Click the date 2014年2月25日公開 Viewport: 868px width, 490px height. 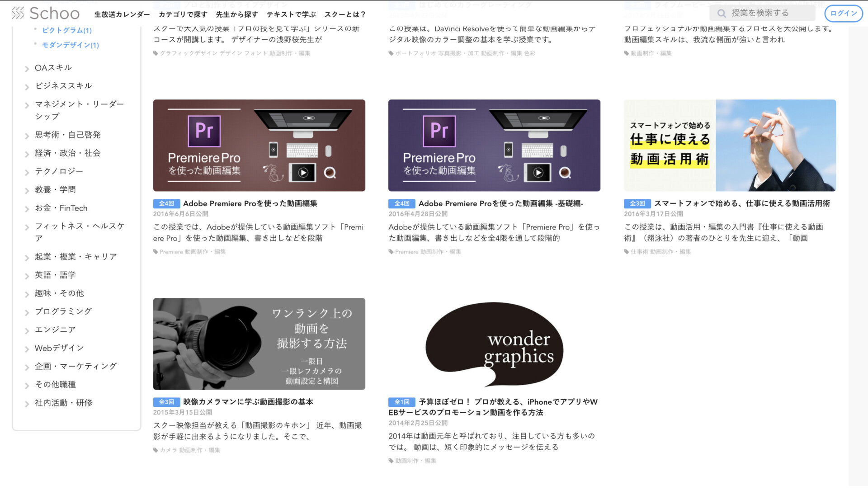[418, 424]
